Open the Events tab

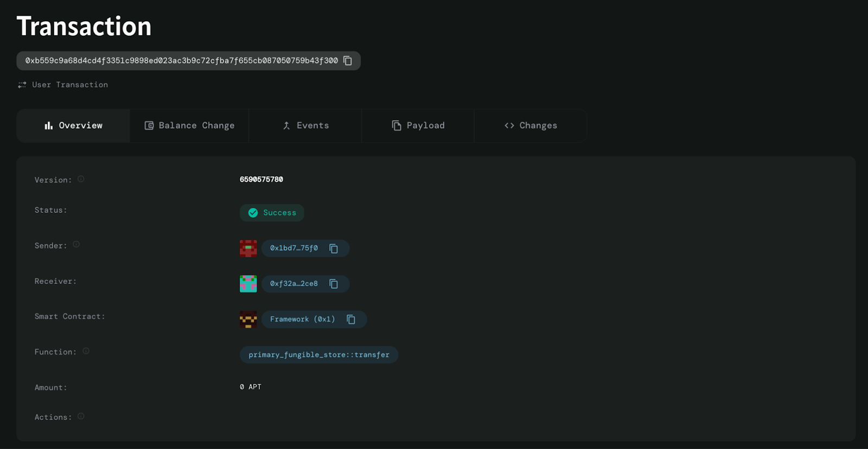pyautogui.click(x=305, y=125)
